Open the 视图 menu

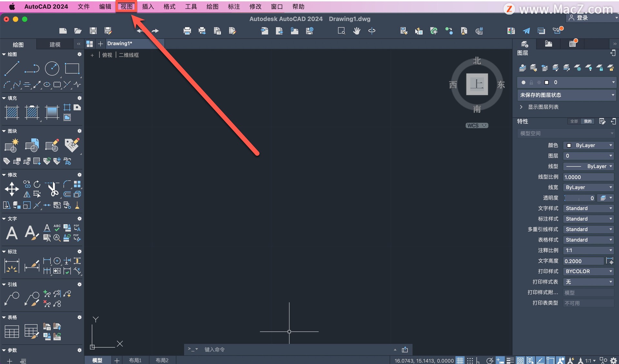click(x=126, y=6)
